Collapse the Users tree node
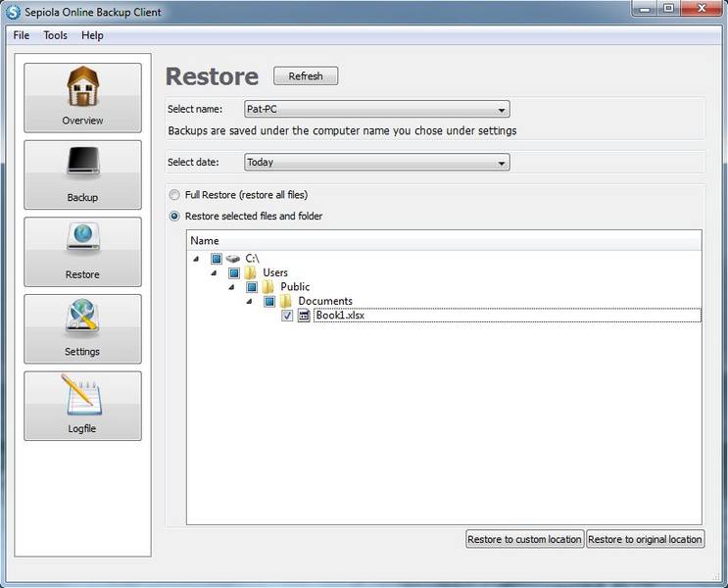728x588 pixels. 214,272
